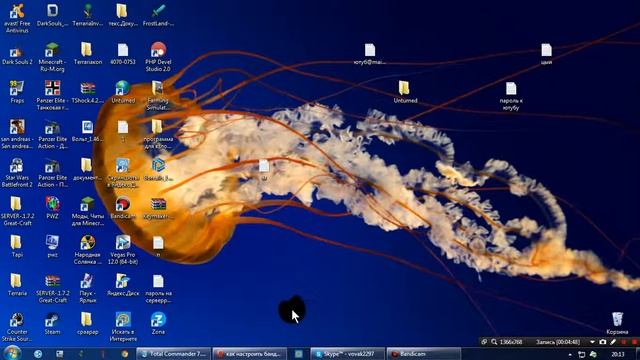Select the Untumed folder on the right

pyautogui.click(x=405, y=92)
